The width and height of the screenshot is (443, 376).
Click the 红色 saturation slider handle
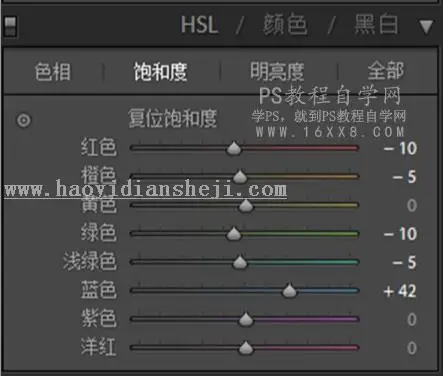coord(234,148)
